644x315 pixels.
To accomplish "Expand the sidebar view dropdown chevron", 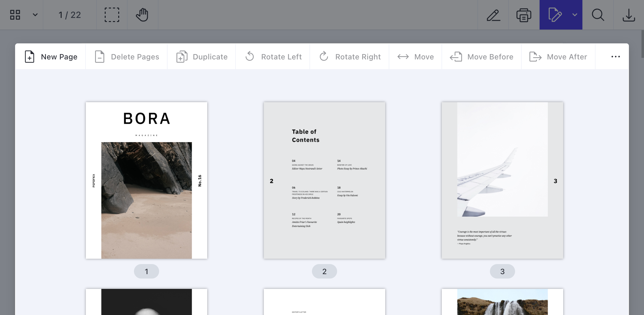I will (x=35, y=15).
